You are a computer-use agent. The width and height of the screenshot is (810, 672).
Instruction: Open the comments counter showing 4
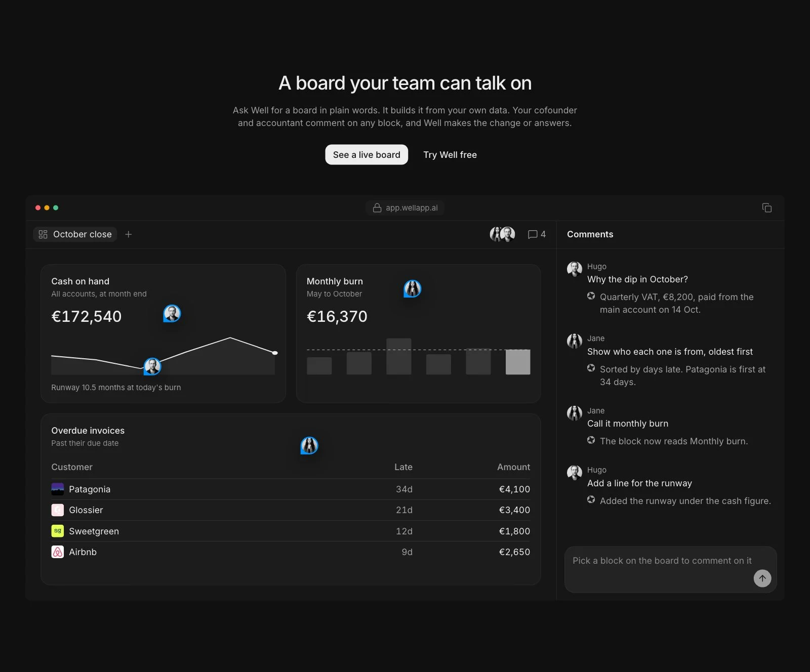point(537,234)
